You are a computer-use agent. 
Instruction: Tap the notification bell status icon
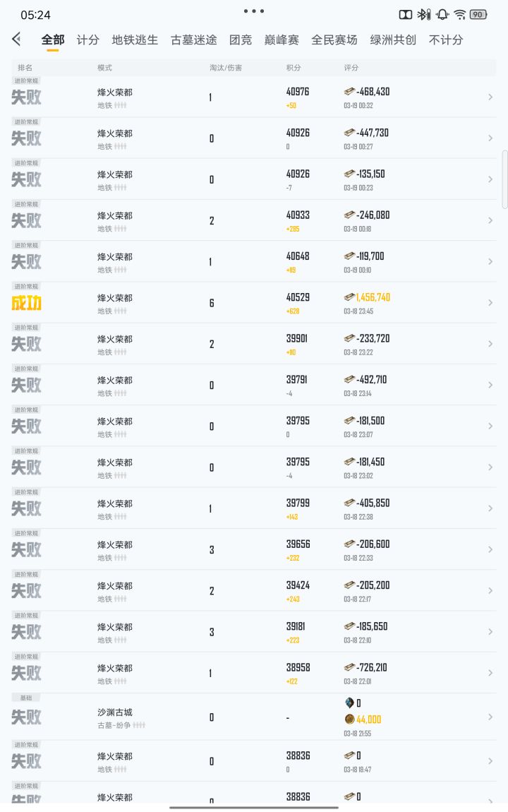(x=442, y=15)
